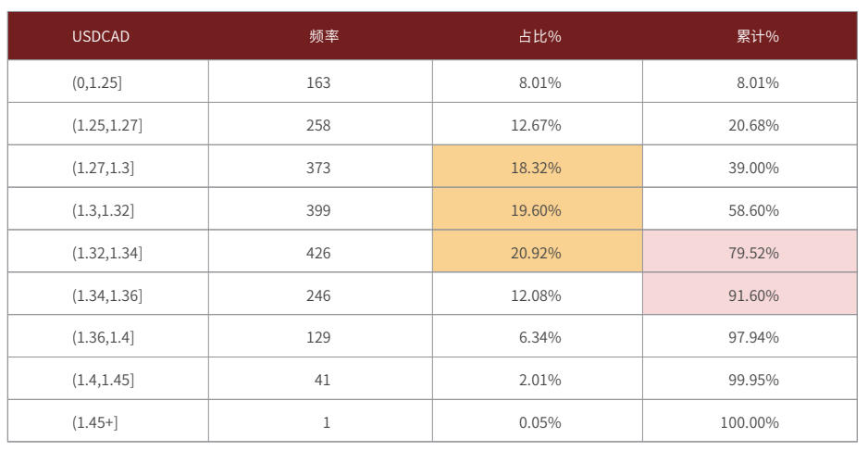This screenshot has width=868, height=451.
Task: Select the highlighted 18.32% cell
Action: pos(538,166)
